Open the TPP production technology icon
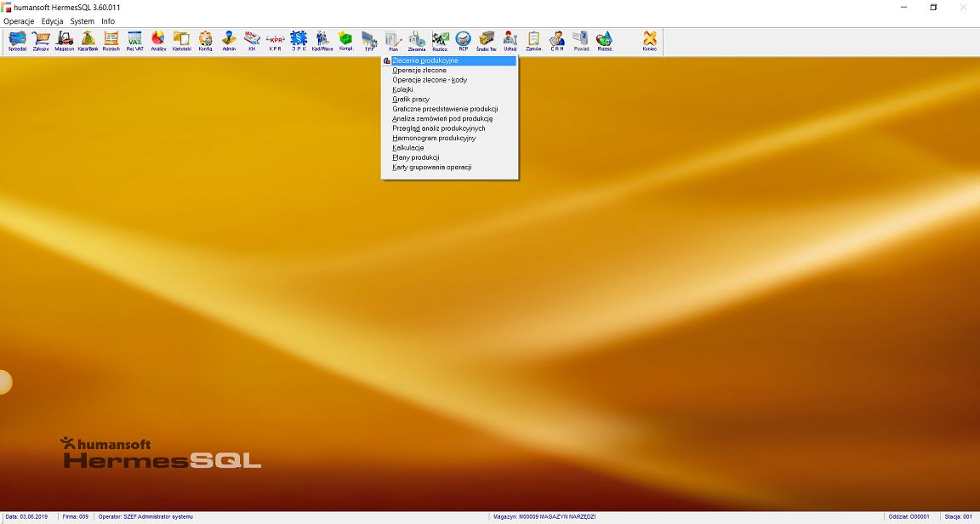 click(x=369, y=42)
